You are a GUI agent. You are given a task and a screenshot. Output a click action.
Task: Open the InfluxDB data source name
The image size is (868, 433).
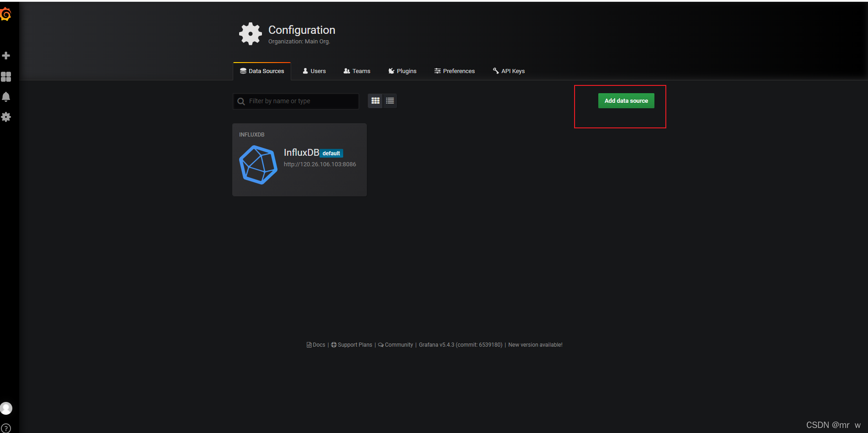(301, 153)
